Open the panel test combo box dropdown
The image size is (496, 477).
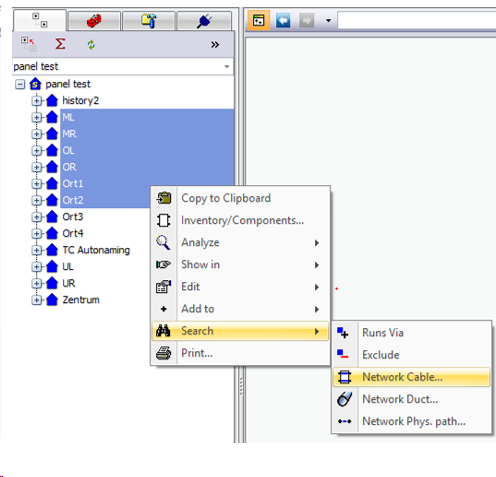pyautogui.click(x=227, y=66)
